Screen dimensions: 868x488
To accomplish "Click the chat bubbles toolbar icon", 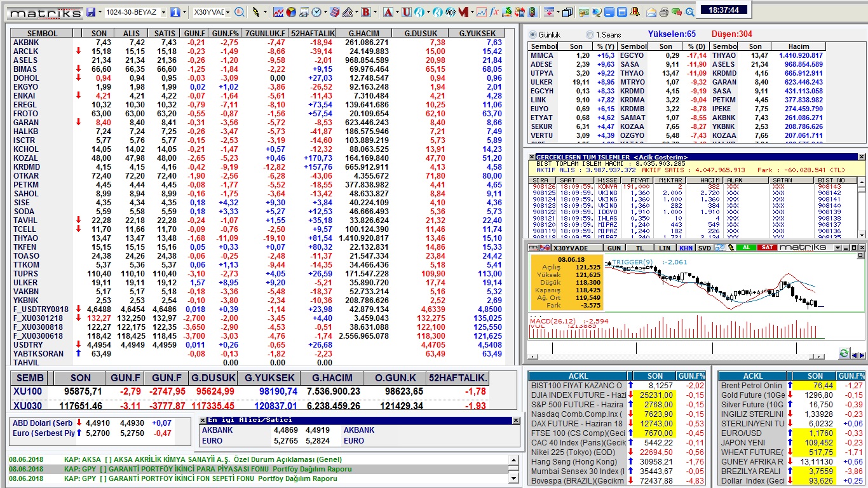I will click(x=676, y=12).
